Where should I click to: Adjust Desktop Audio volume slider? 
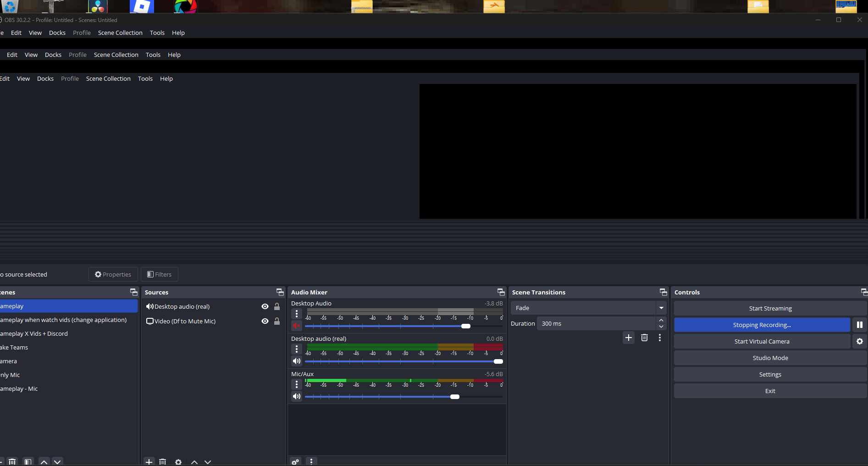404,326
